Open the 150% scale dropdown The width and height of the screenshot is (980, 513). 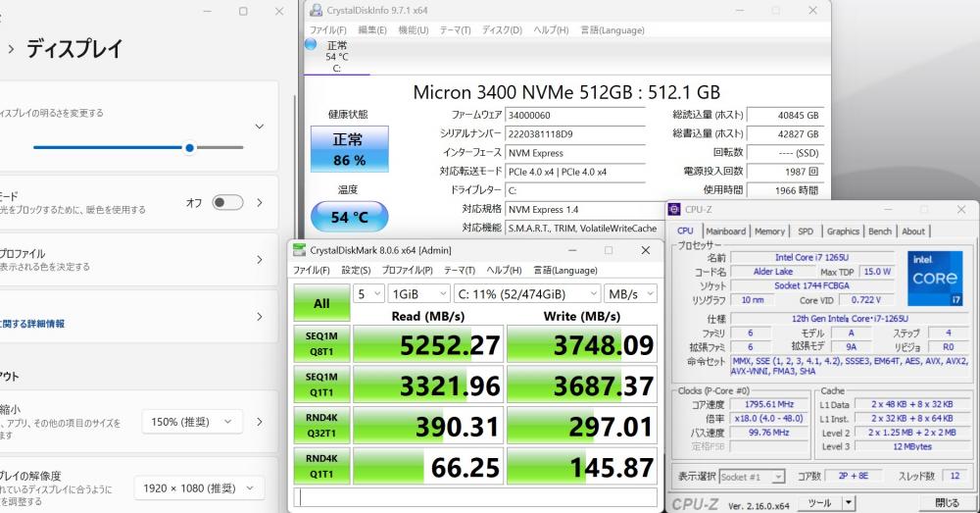[192, 423]
